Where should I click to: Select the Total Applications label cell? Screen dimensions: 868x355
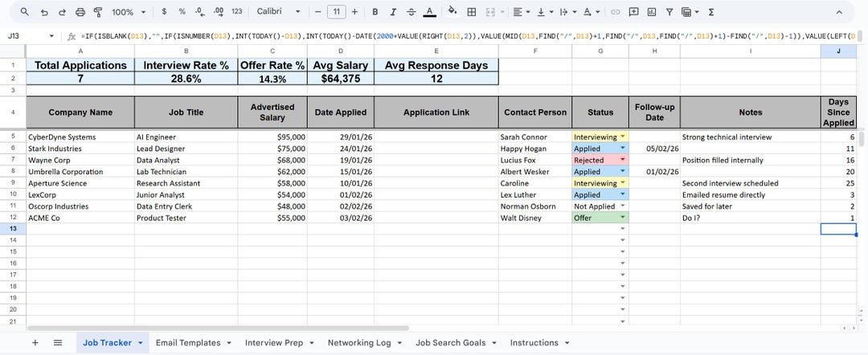tap(80, 65)
